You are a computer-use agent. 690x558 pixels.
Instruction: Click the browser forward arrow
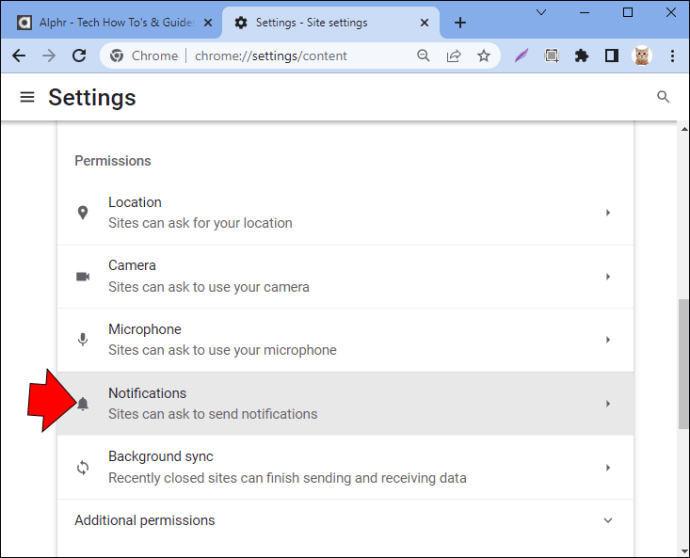49,56
